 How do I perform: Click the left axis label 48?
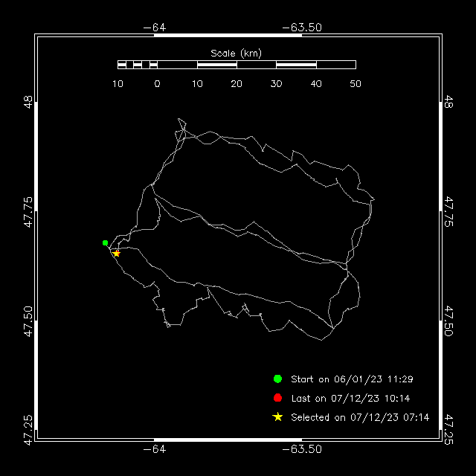[28, 103]
